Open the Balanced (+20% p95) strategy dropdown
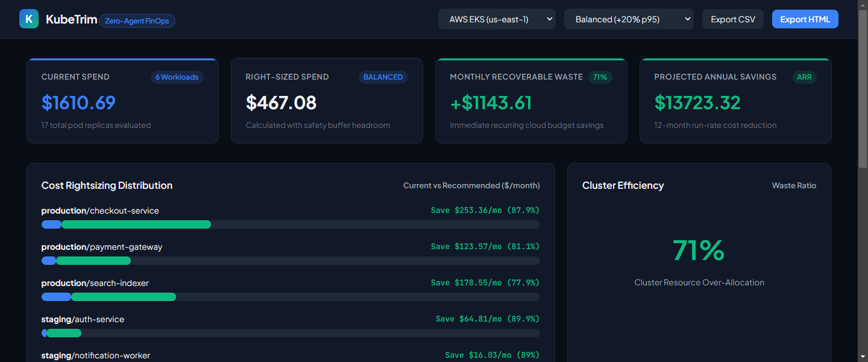The image size is (868, 362). (x=629, y=19)
